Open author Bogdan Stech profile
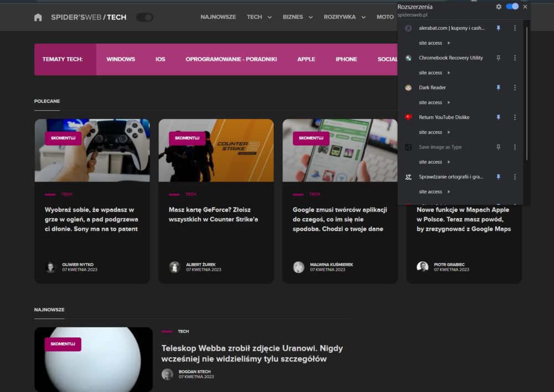This screenshot has height=392, width=554. click(x=194, y=372)
